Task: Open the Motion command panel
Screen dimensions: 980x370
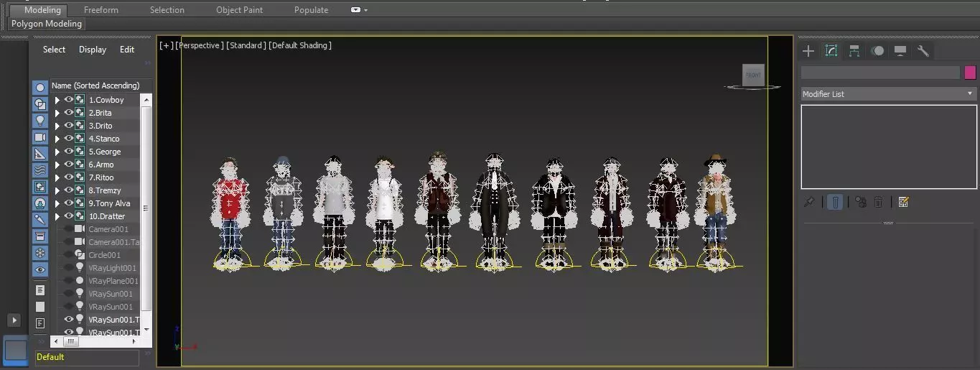Action: 877,50
